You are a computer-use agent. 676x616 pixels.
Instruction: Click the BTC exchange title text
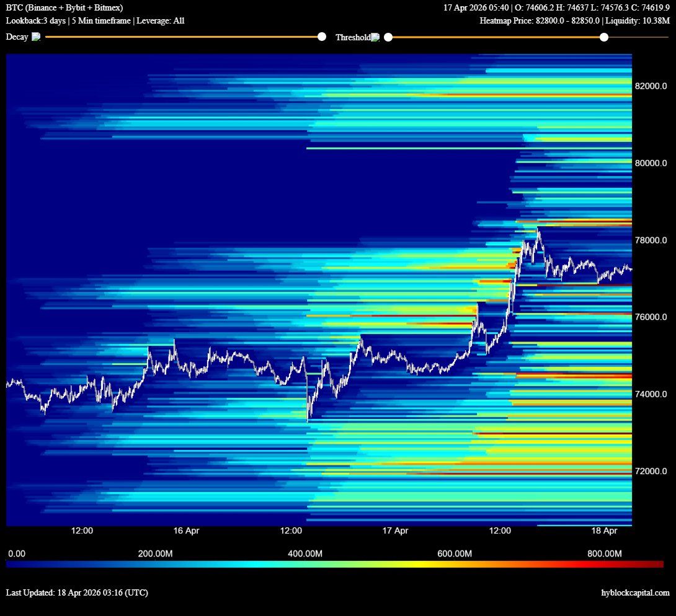click(x=64, y=8)
